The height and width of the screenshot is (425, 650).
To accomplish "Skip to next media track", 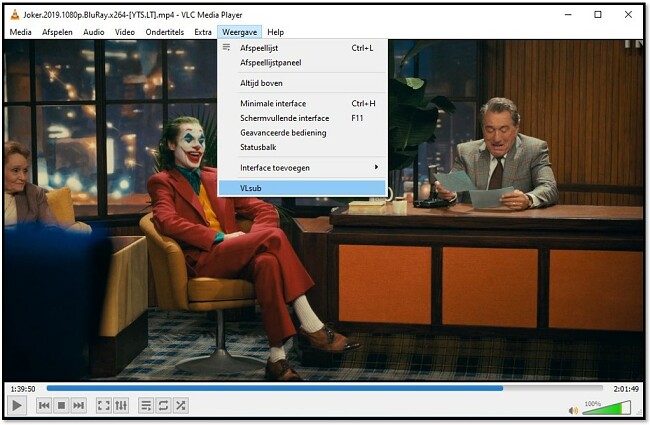I will (78, 405).
